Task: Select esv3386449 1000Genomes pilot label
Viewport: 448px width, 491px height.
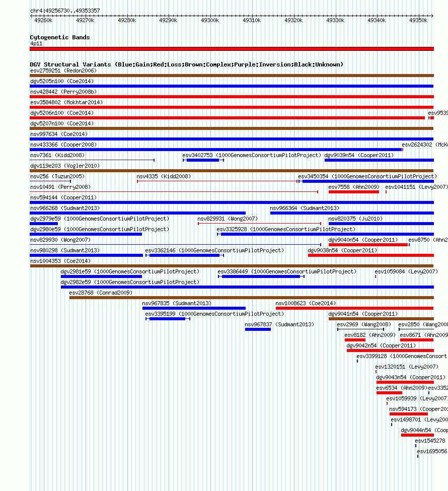Action: 287,272
